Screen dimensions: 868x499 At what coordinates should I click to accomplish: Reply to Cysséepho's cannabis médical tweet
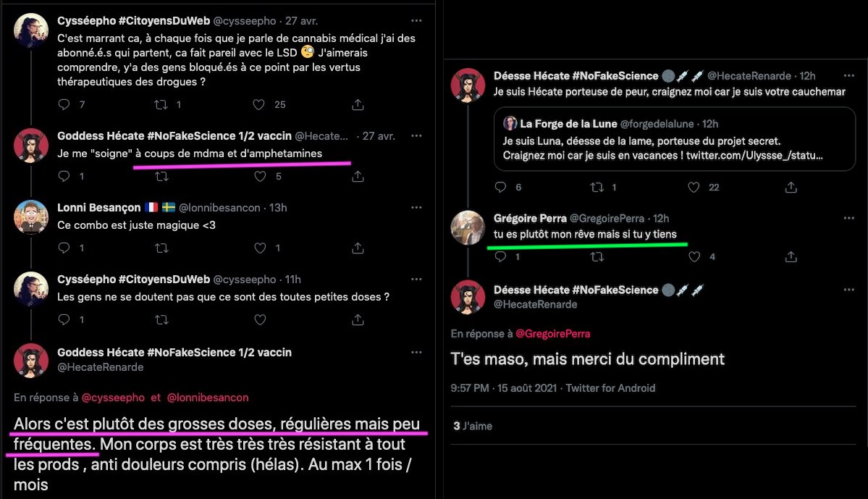(64, 104)
